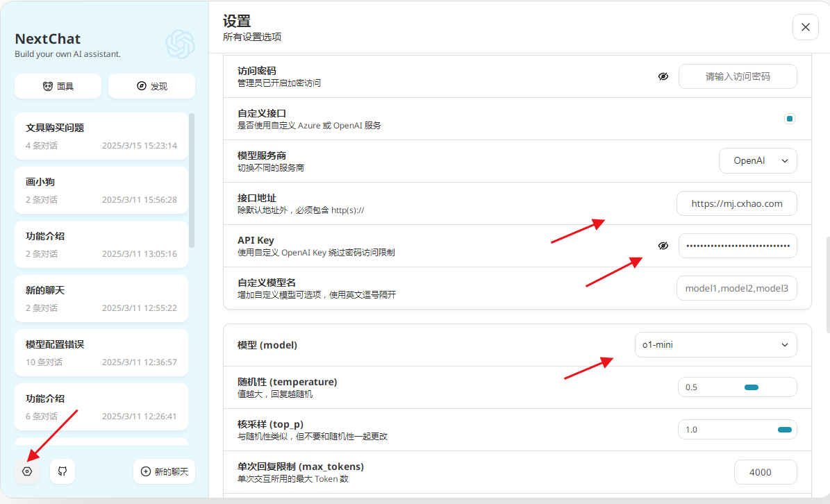Viewport: 830px width, 504px height.
Task: Open the model dropdown showing o1-mini
Action: [715, 345]
